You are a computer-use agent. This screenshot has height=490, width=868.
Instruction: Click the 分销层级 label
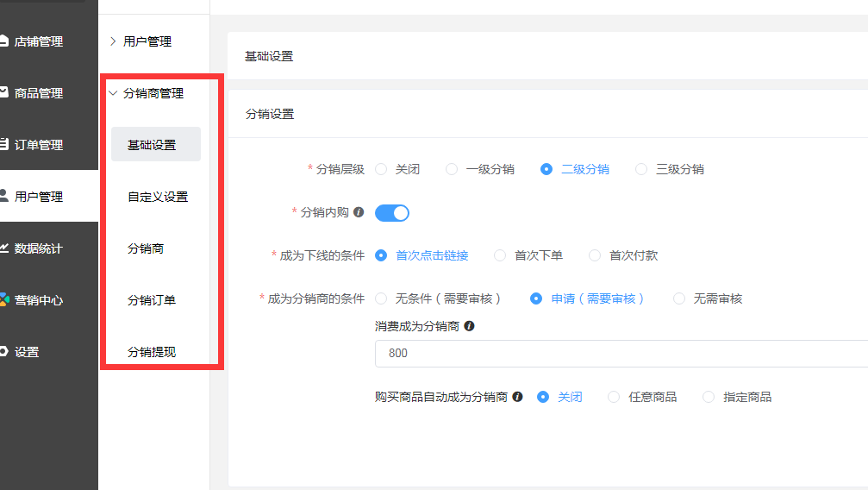tap(340, 169)
